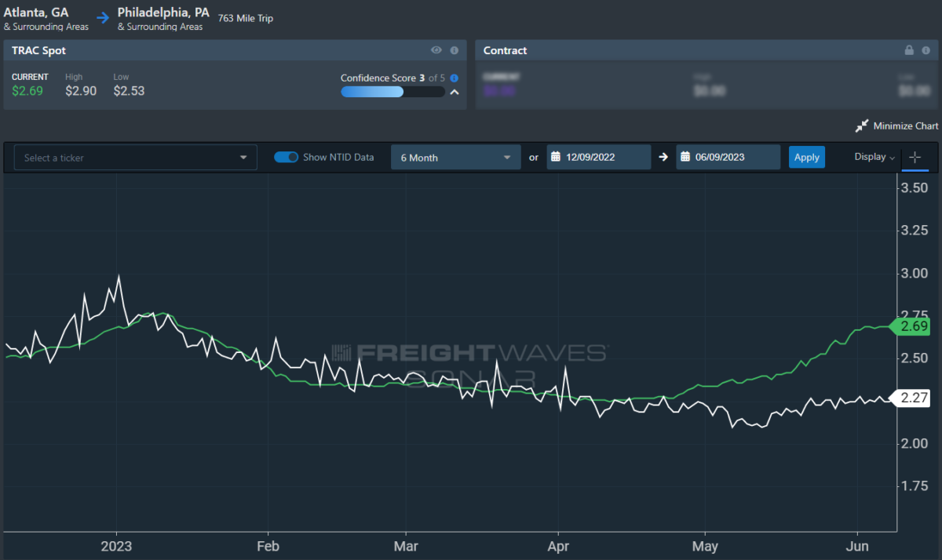Open the 6 Month range dropdown
Image resolution: width=942 pixels, height=560 pixels.
click(455, 158)
